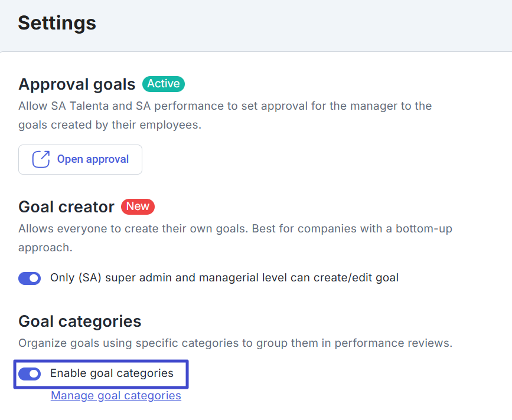Image resolution: width=512 pixels, height=420 pixels.
Task: Click the Open approval button
Action: click(x=80, y=159)
